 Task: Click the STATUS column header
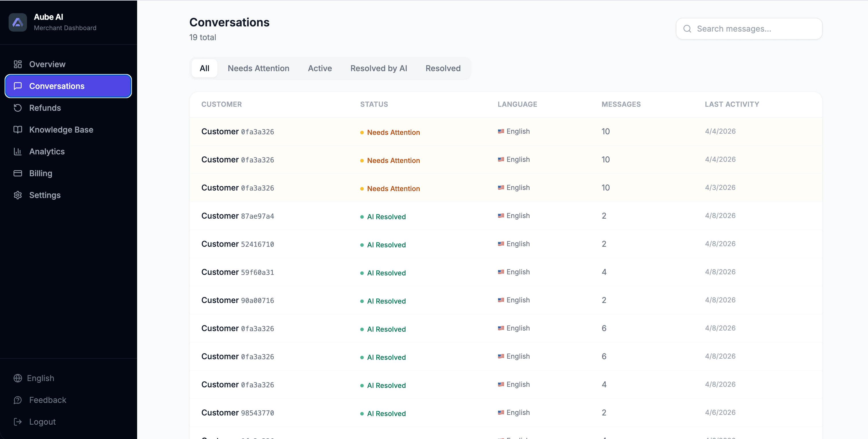(374, 104)
